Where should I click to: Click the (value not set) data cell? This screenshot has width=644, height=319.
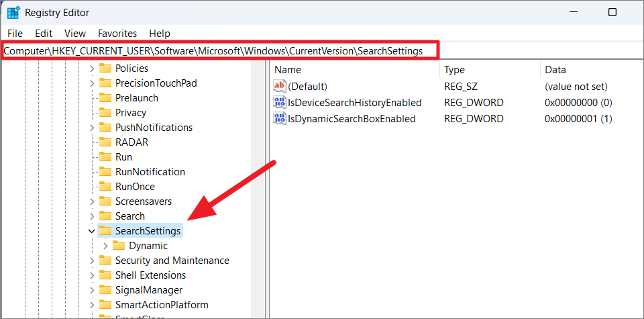coord(576,87)
